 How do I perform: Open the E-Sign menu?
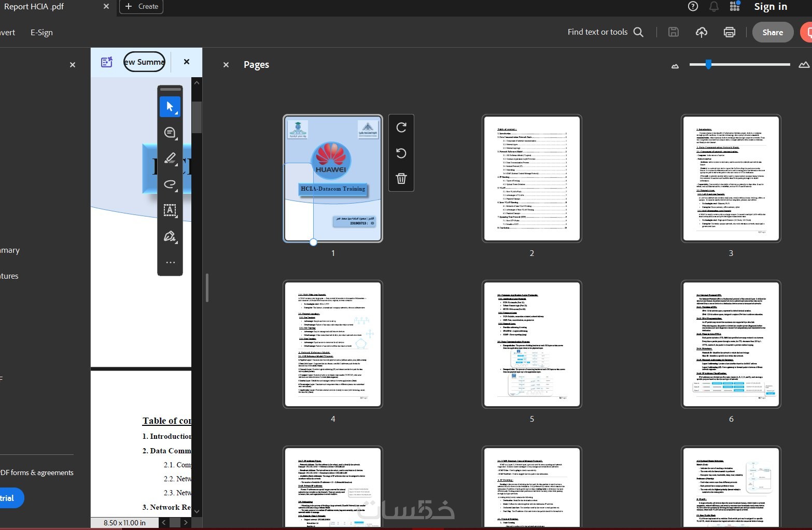[x=41, y=32]
